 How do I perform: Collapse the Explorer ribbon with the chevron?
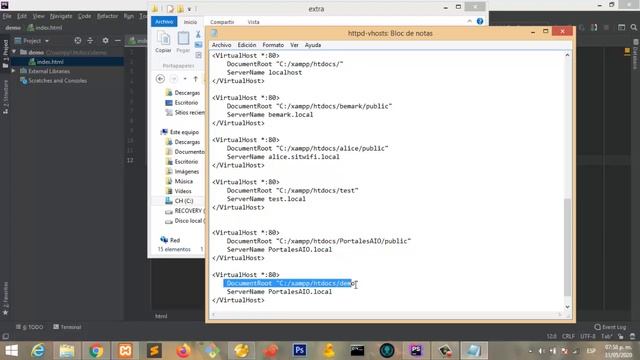(469, 21)
